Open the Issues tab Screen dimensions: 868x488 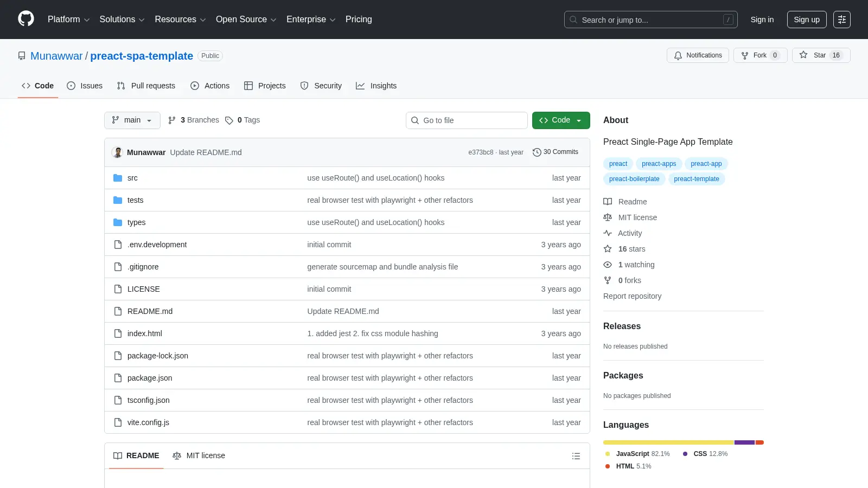(x=85, y=86)
